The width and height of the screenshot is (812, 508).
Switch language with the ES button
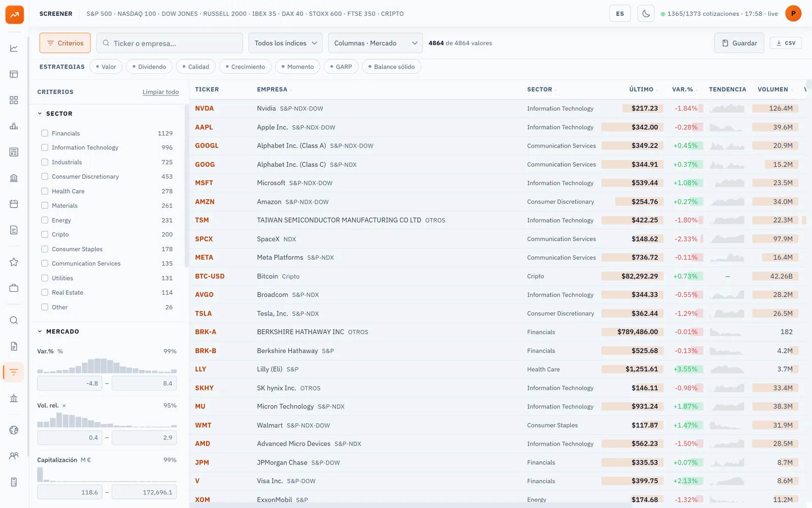pos(620,14)
